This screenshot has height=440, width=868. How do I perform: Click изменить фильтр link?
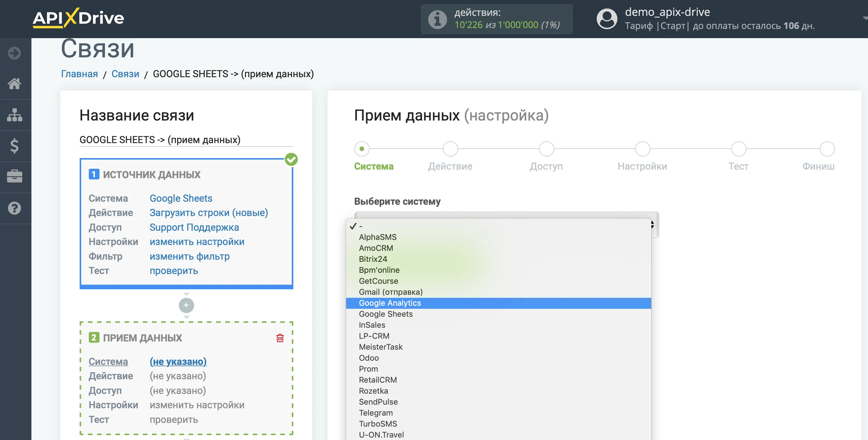click(190, 256)
